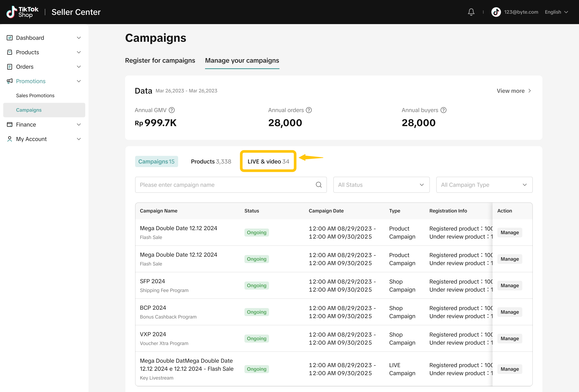This screenshot has height=392, width=579.
Task: Expand the My Account sidebar chevron
Action: pyautogui.click(x=79, y=139)
